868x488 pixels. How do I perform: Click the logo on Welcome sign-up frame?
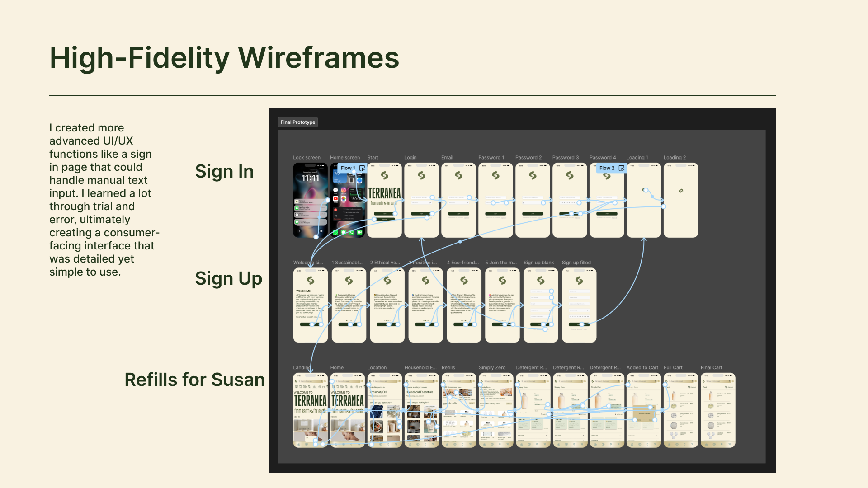point(311,281)
